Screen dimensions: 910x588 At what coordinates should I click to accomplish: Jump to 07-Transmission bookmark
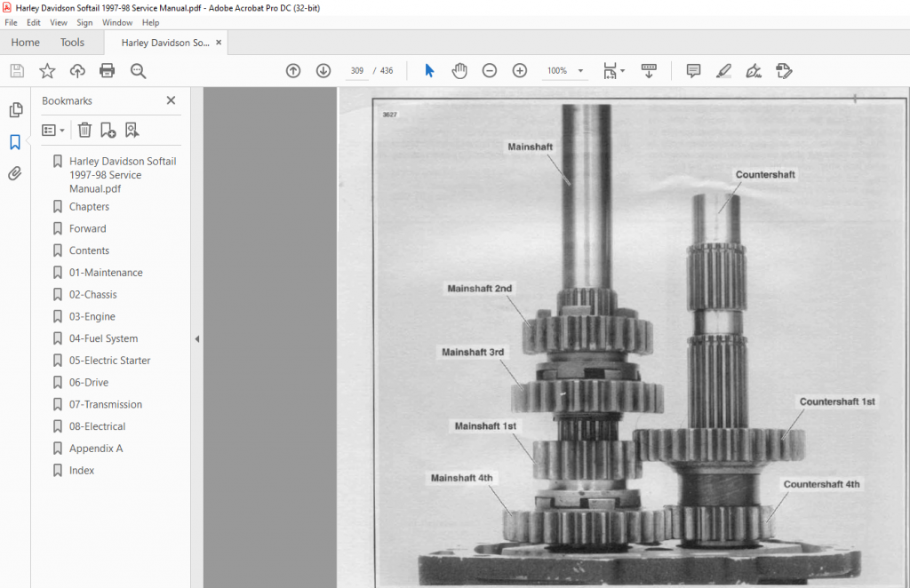[105, 404]
